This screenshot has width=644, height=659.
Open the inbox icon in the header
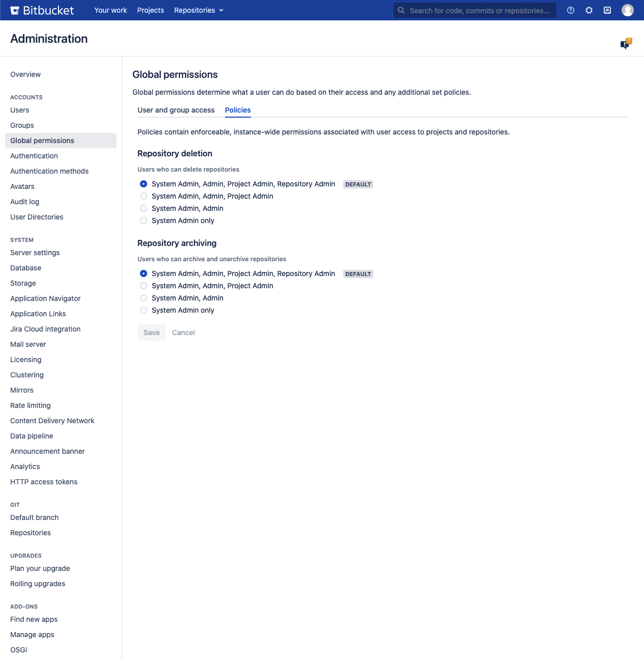(607, 10)
